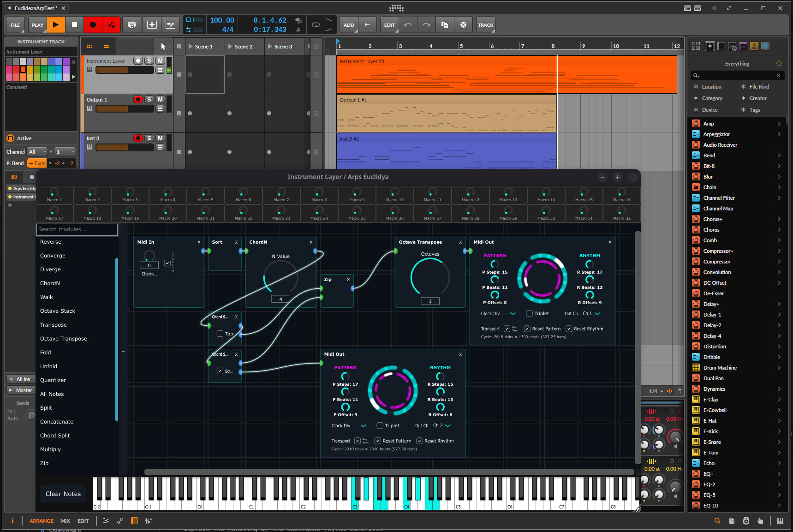Screen dimensions: 793x532
Task: Toggle Reset Pattern in the Midi Out module
Action: pos(527,329)
